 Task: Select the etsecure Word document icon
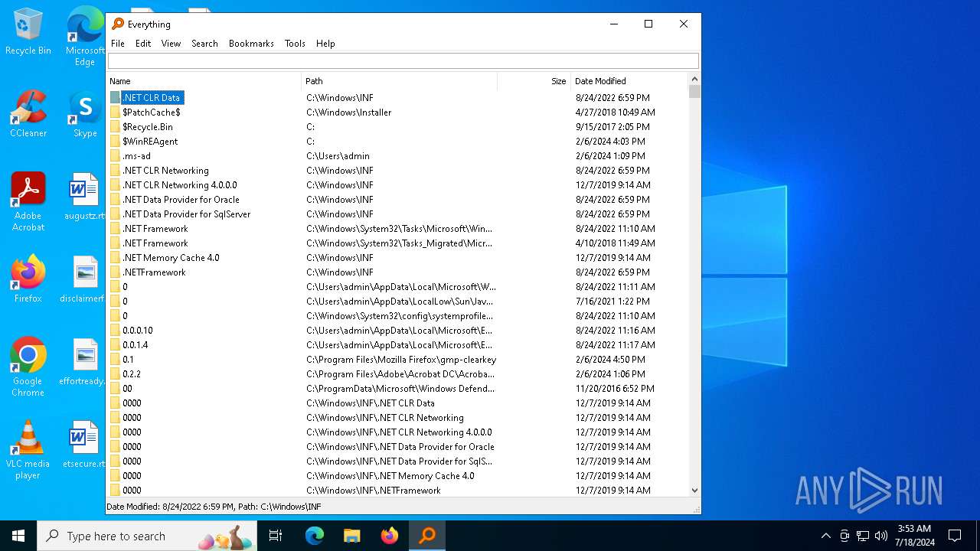[84, 444]
